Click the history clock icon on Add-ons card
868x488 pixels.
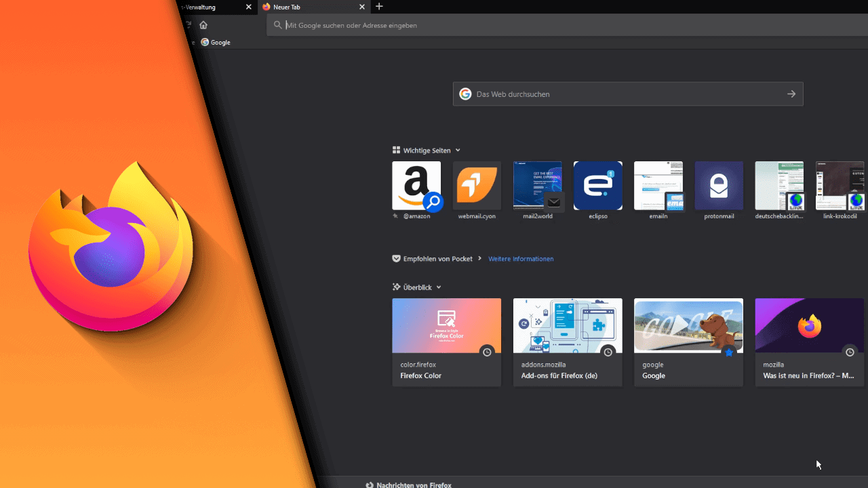608,352
